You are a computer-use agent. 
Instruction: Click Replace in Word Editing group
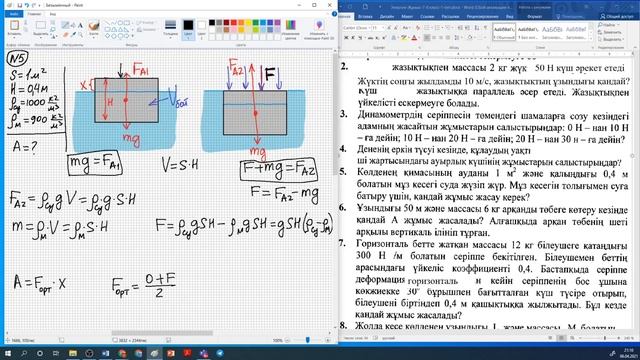610,32
